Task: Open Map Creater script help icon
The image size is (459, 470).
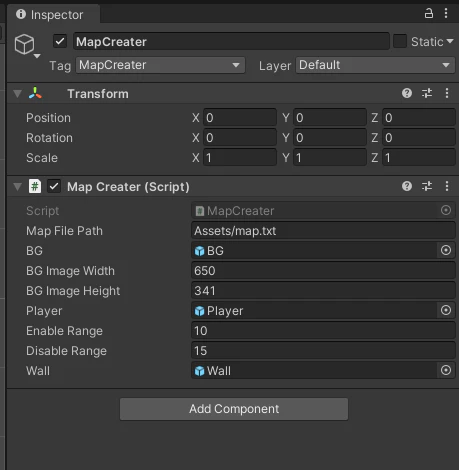Action: coord(407,186)
